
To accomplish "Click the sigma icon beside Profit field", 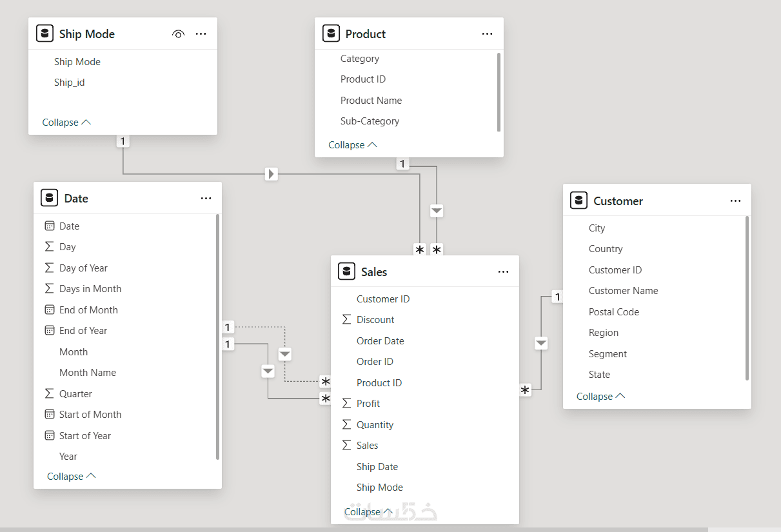I will click(346, 403).
